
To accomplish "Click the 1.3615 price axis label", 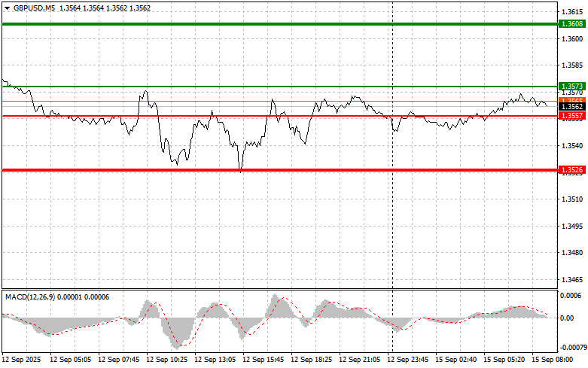I will point(571,12).
